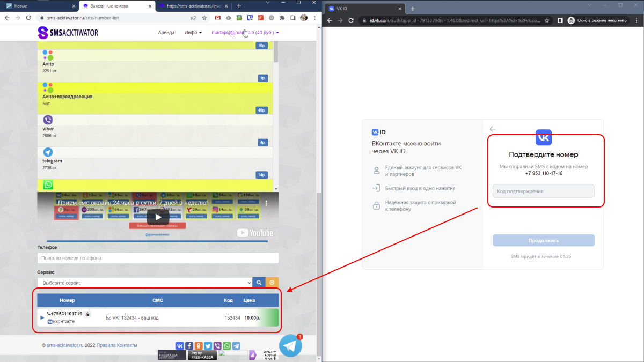
Task: Open the Инфо dropdown menu
Action: pos(193,33)
